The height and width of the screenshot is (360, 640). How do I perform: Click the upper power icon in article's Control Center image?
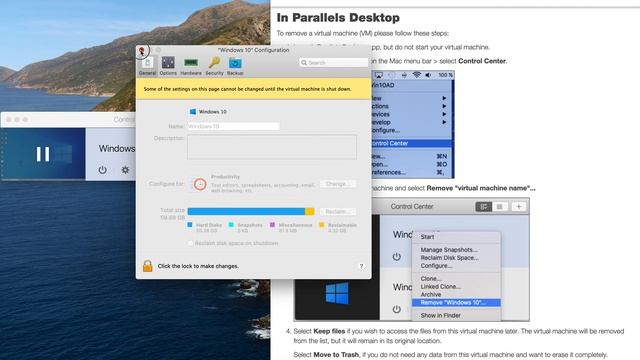pyautogui.click(x=396, y=256)
